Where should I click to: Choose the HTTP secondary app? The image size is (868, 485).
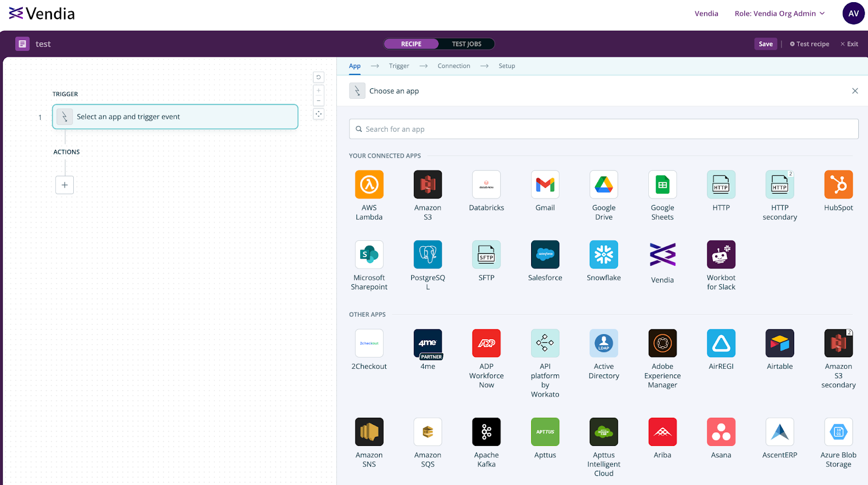780,184
